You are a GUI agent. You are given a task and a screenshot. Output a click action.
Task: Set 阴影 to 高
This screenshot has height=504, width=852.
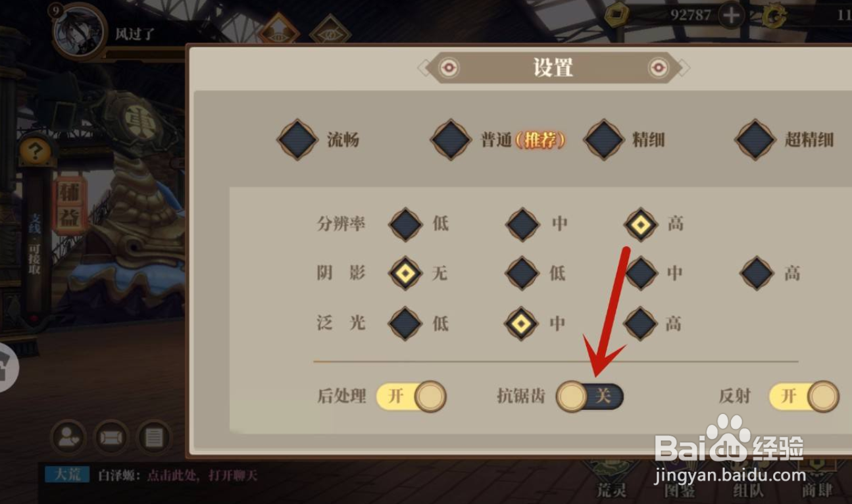coord(770,273)
